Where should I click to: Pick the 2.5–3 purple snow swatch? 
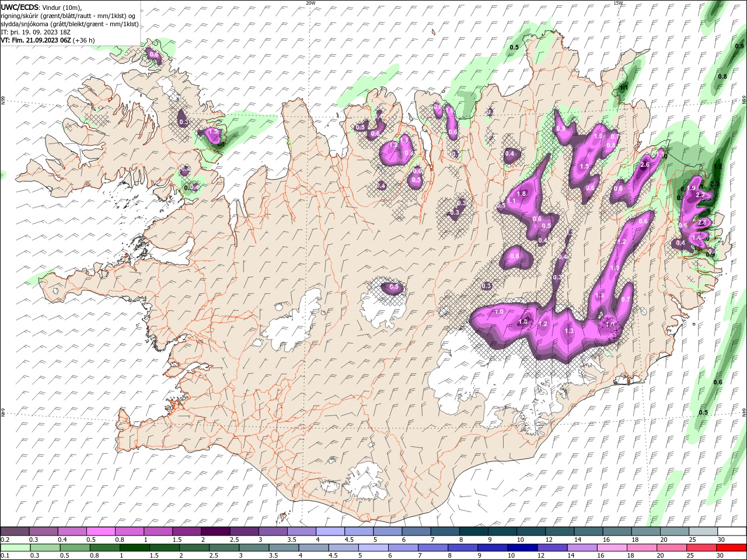(245, 531)
